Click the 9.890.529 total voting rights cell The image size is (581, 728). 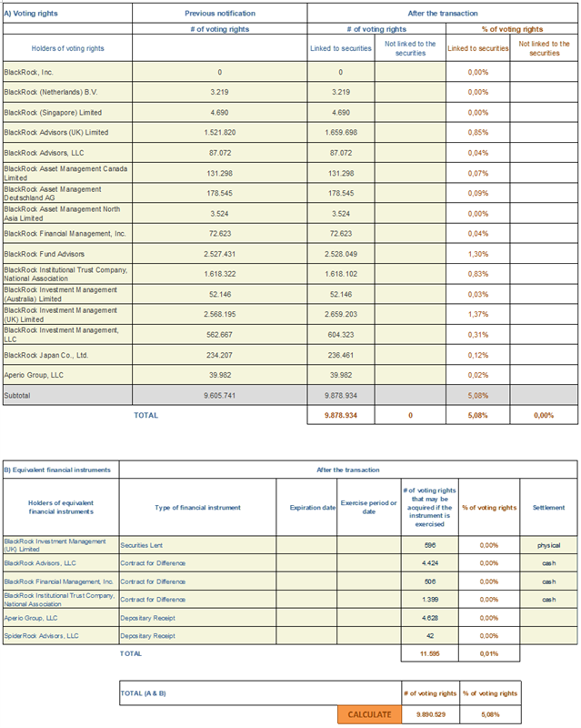[x=431, y=714]
